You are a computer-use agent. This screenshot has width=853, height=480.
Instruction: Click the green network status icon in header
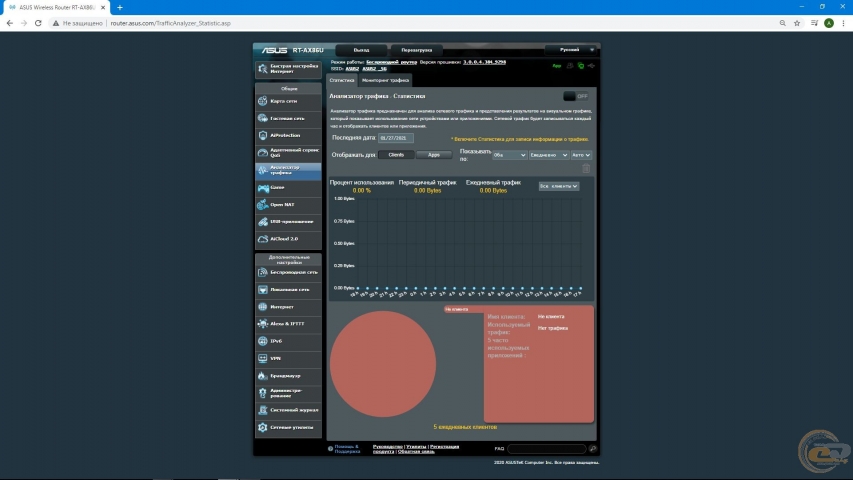[x=580, y=66]
